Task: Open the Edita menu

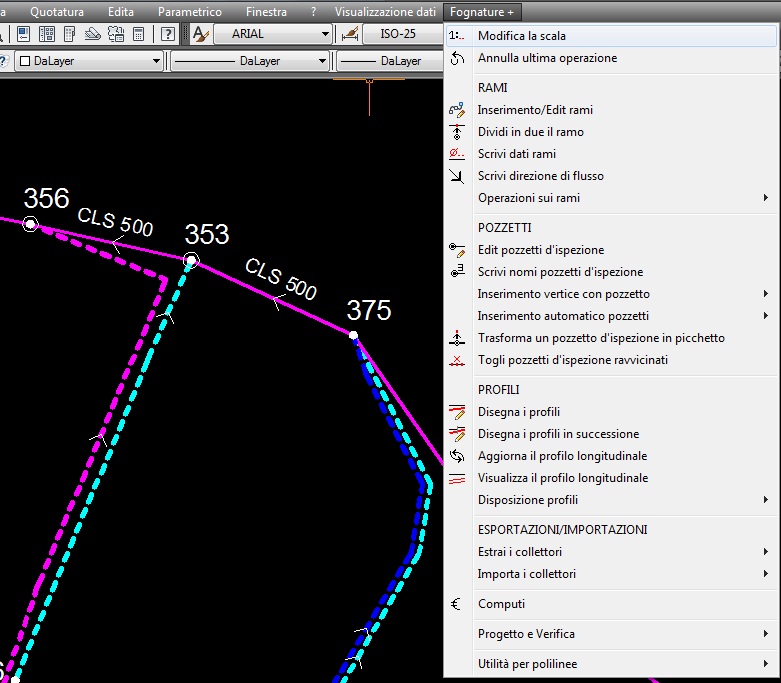Action: pos(121,12)
